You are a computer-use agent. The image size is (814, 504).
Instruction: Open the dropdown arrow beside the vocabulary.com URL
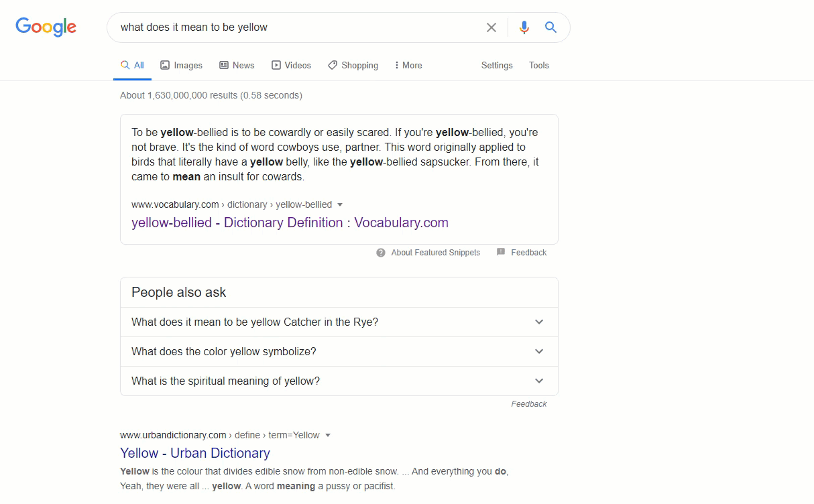click(x=340, y=205)
